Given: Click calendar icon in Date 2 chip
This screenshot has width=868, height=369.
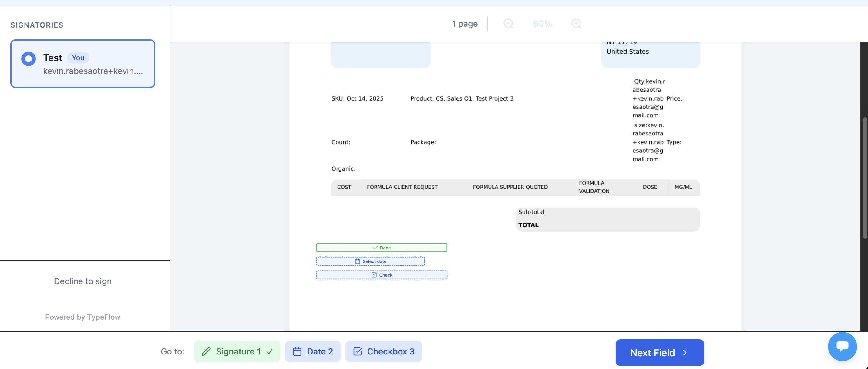Looking at the screenshot, I should click(x=297, y=351).
